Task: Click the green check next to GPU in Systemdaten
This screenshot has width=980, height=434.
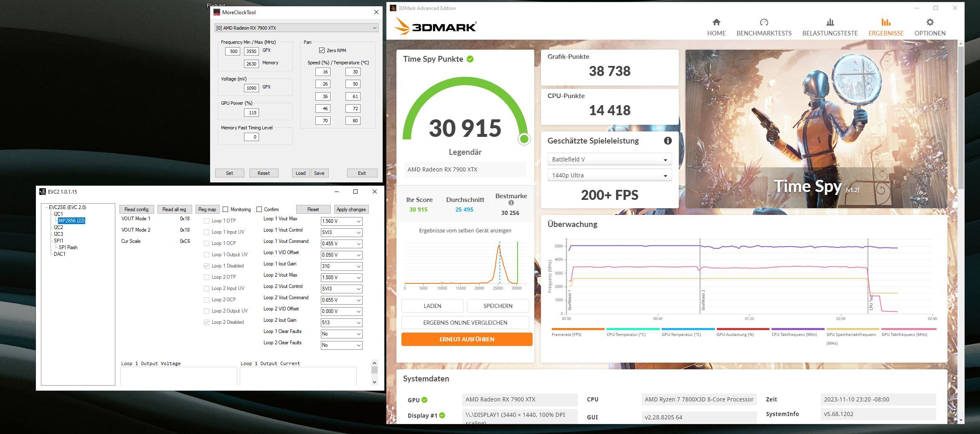Action: (424, 400)
